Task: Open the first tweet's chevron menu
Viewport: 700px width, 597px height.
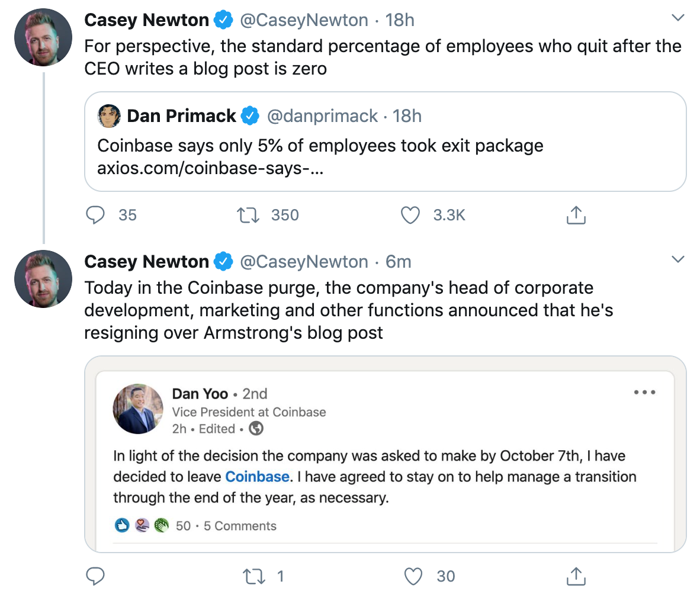Action: click(677, 18)
